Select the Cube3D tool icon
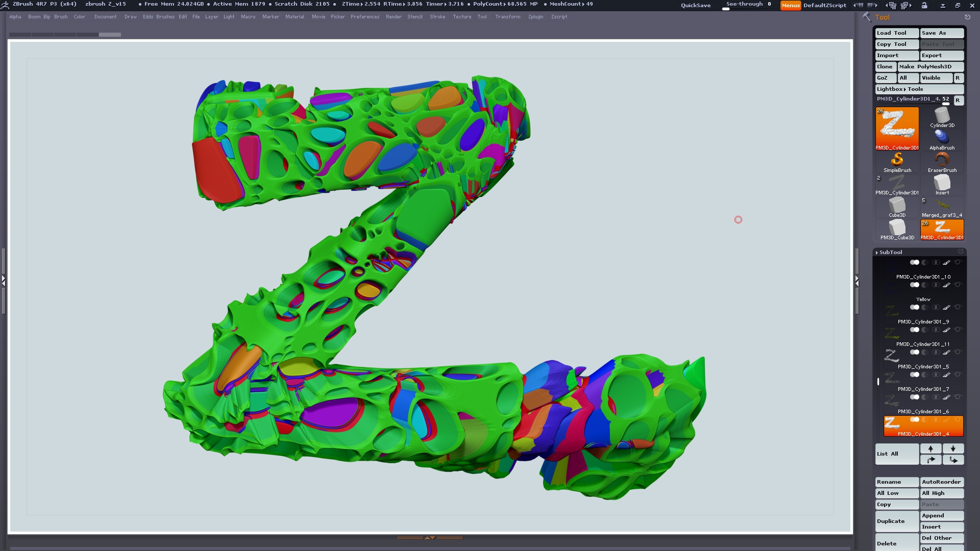Viewport: 980px width, 551px height. pyautogui.click(x=897, y=206)
